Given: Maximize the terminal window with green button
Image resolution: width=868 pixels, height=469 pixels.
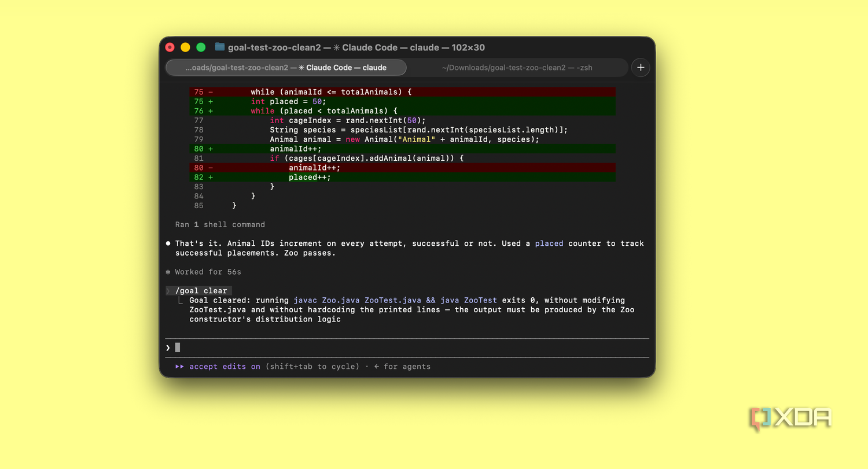Looking at the screenshot, I should [201, 47].
